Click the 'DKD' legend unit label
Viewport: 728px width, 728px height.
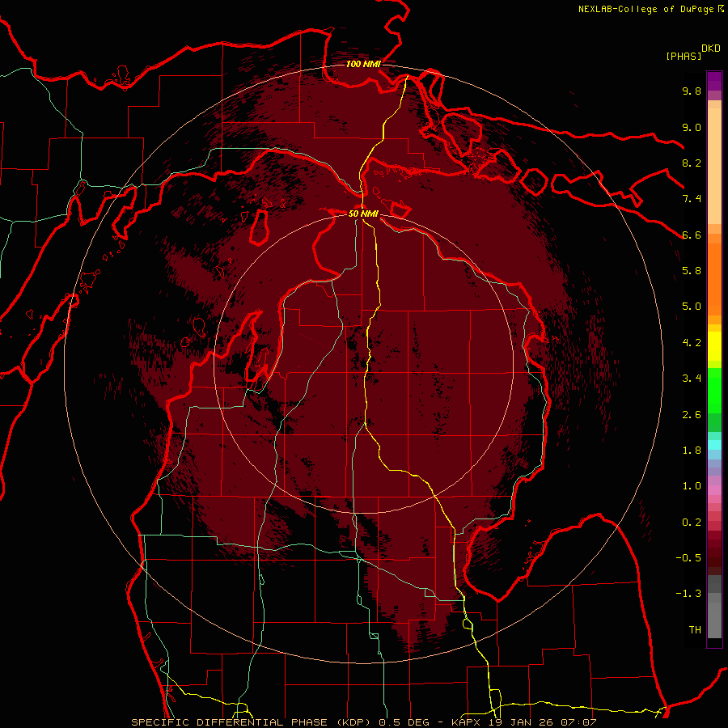711,49
